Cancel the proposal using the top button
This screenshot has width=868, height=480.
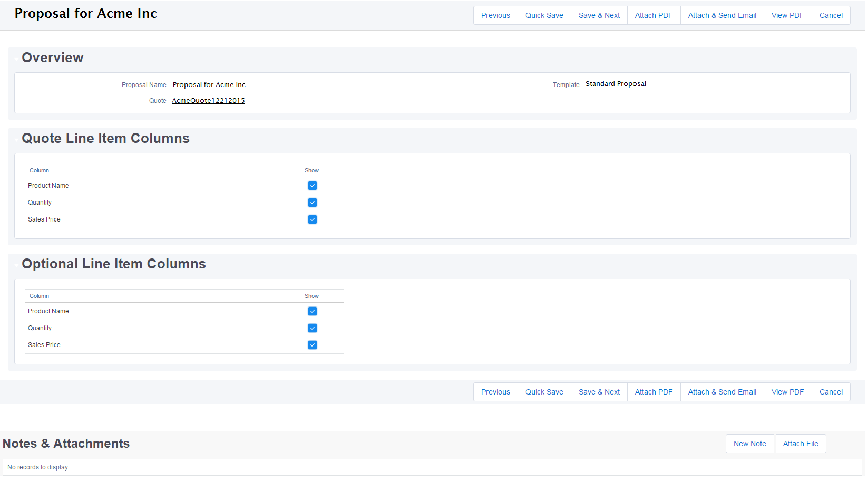[x=831, y=15]
